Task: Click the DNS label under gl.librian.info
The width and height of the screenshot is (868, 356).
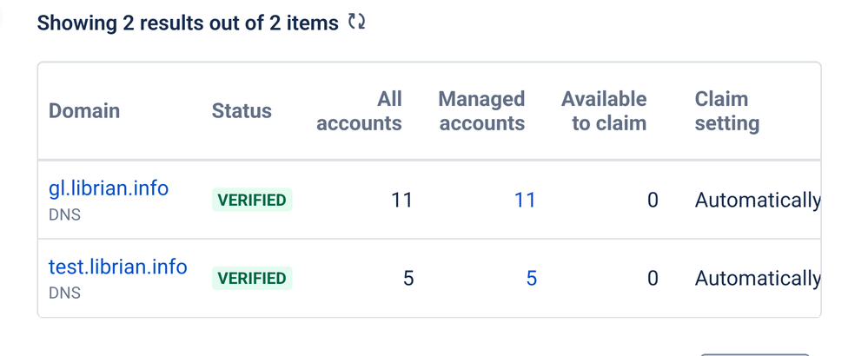Action: (x=65, y=214)
